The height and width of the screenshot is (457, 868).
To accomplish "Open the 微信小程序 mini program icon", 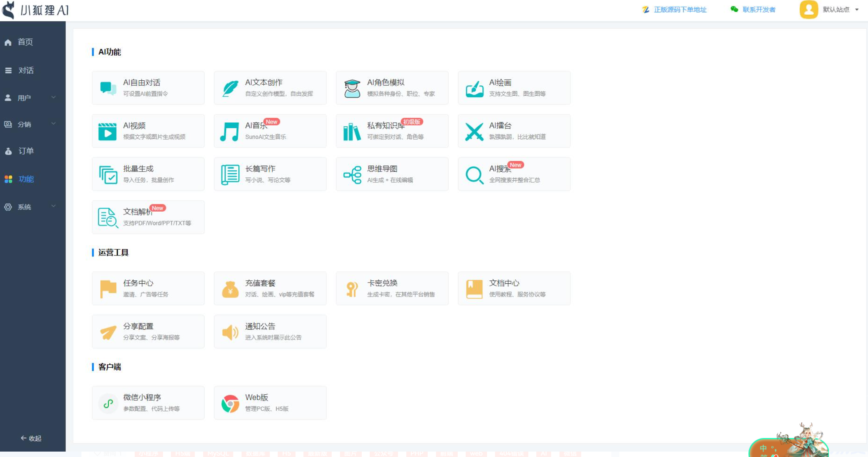I will click(108, 403).
